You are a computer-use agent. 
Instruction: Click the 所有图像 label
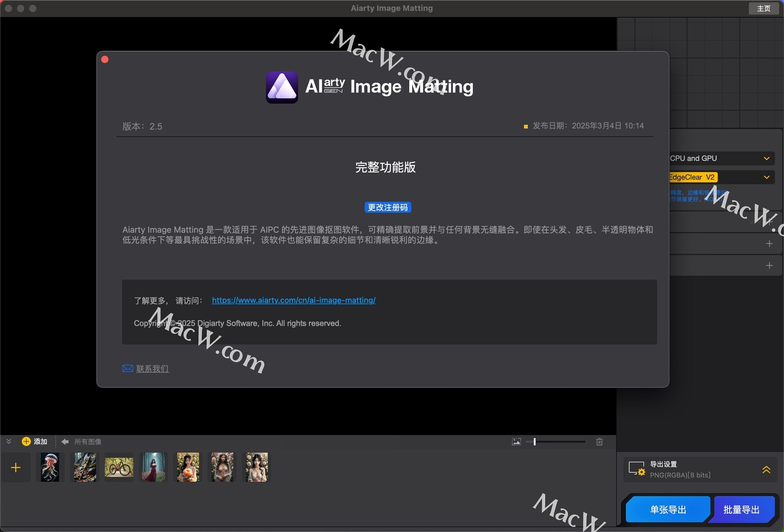point(88,442)
